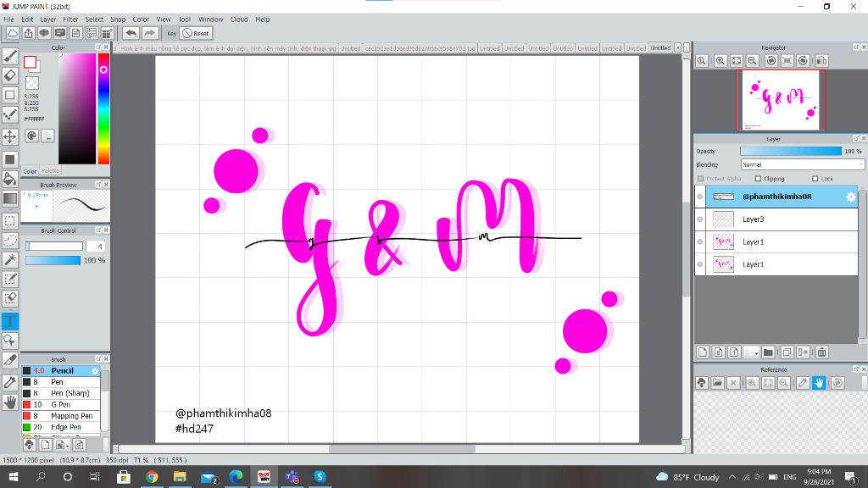The image size is (868, 488).
Task: Open Skype from the taskbar
Action: point(320,476)
